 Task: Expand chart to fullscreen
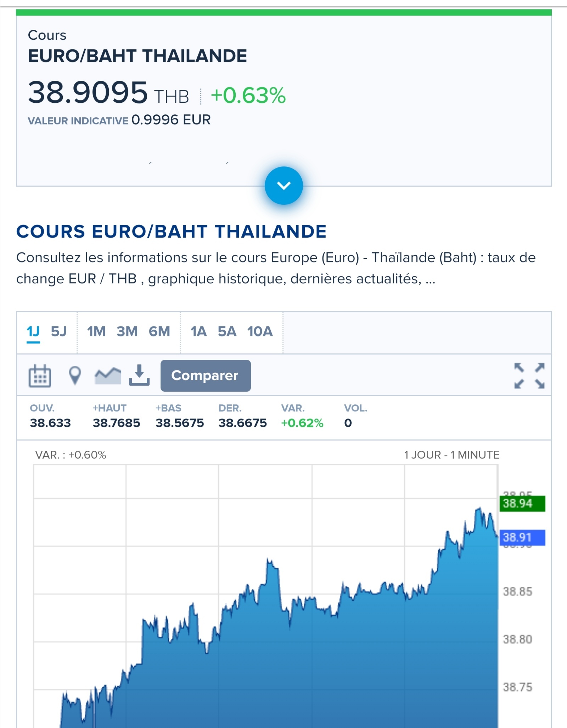[529, 376]
